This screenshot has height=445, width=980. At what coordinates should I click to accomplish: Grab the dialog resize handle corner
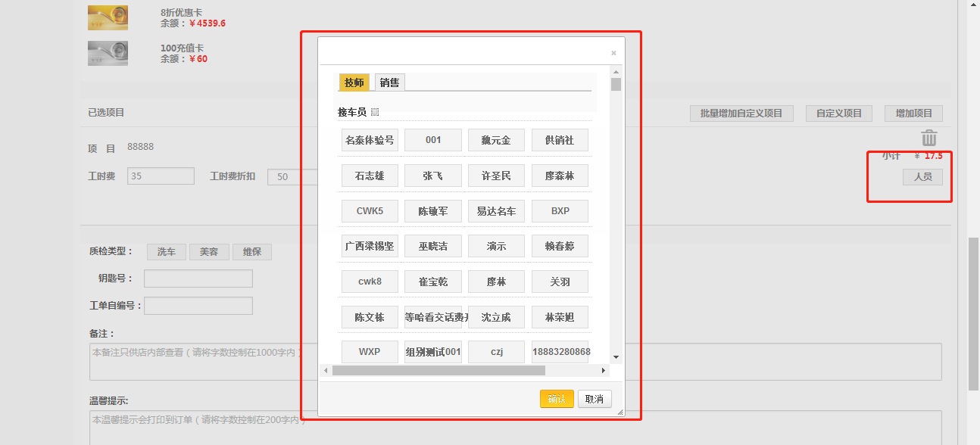point(620,412)
